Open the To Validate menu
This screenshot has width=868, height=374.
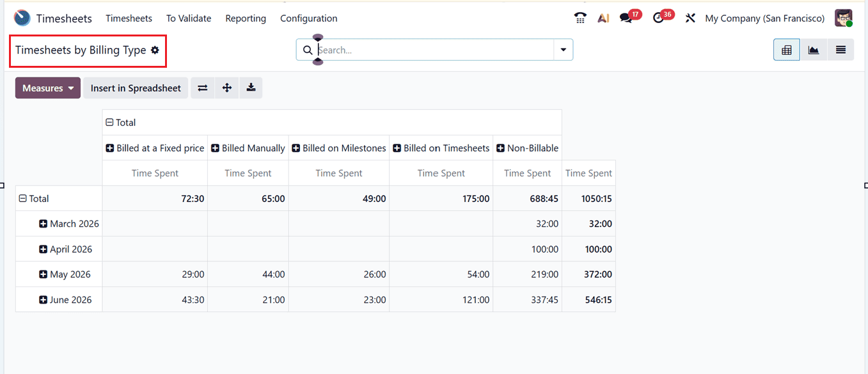point(189,19)
